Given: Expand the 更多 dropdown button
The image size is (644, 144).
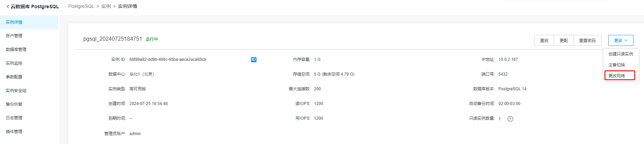Looking at the screenshot, I should (x=621, y=40).
